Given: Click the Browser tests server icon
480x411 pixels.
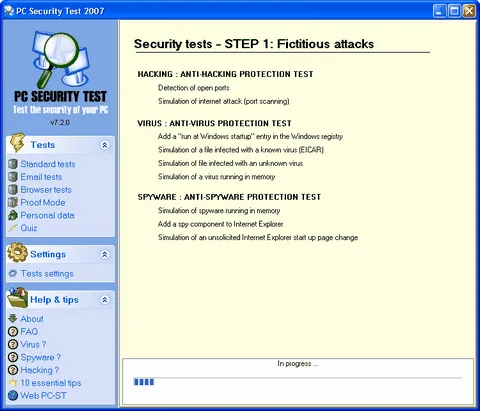Looking at the screenshot, I should coord(13,190).
